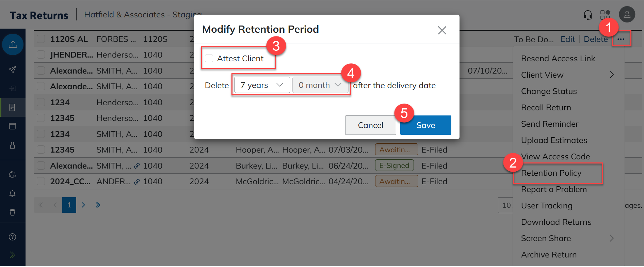This screenshot has height=267, width=644.
Task: Choose Retention Policy from the menu
Action: [x=551, y=173]
